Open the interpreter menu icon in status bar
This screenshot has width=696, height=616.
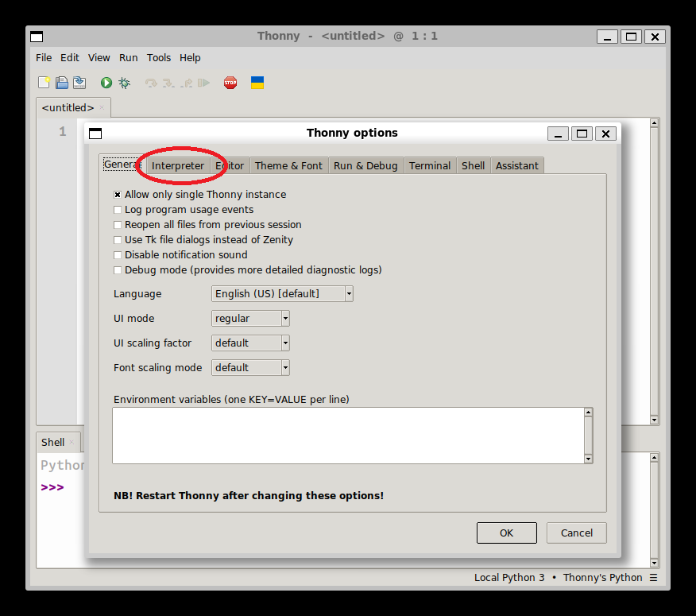[x=653, y=577]
